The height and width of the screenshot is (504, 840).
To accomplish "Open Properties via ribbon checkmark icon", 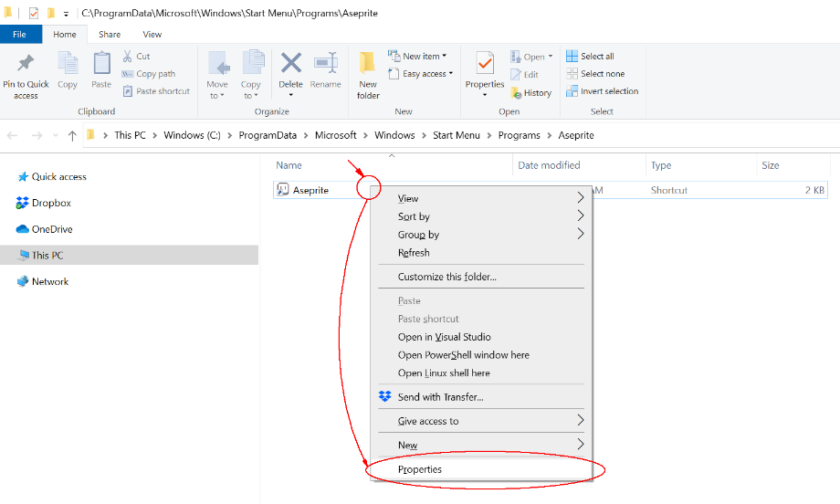I will pyautogui.click(x=485, y=62).
